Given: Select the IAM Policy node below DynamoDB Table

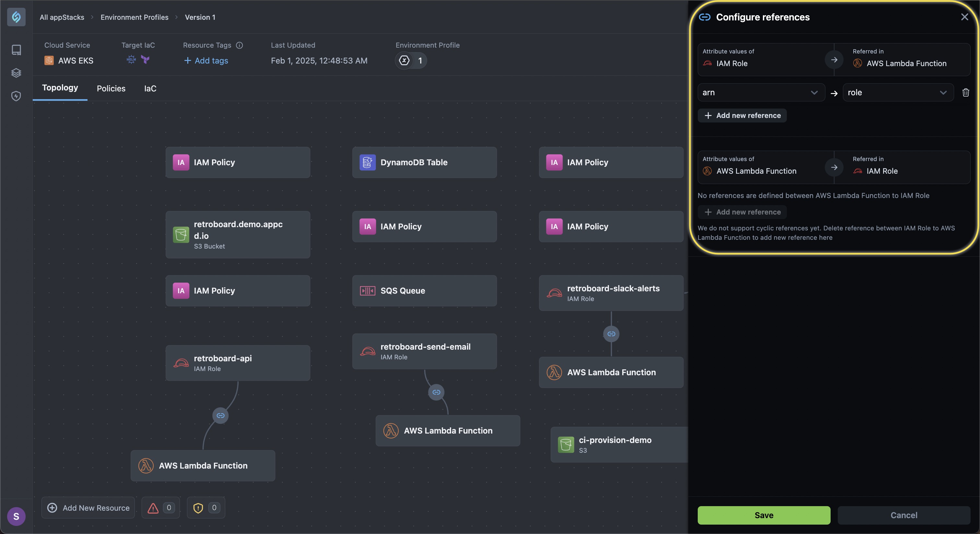Looking at the screenshot, I should tap(425, 227).
